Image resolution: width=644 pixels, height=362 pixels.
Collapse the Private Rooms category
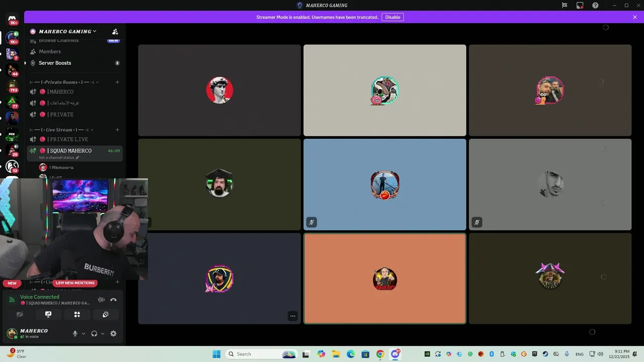tap(64, 82)
